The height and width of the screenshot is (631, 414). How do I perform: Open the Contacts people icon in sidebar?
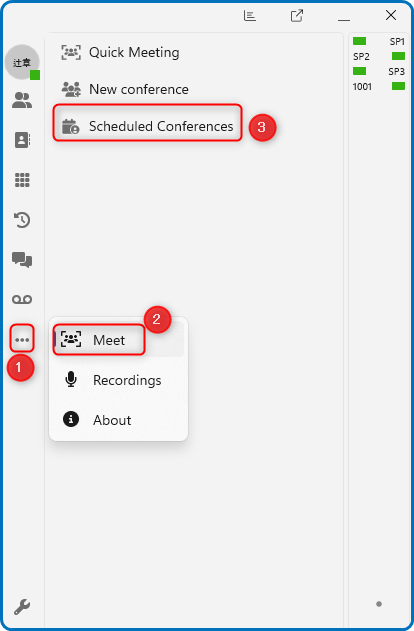pyautogui.click(x=22, y=100)
